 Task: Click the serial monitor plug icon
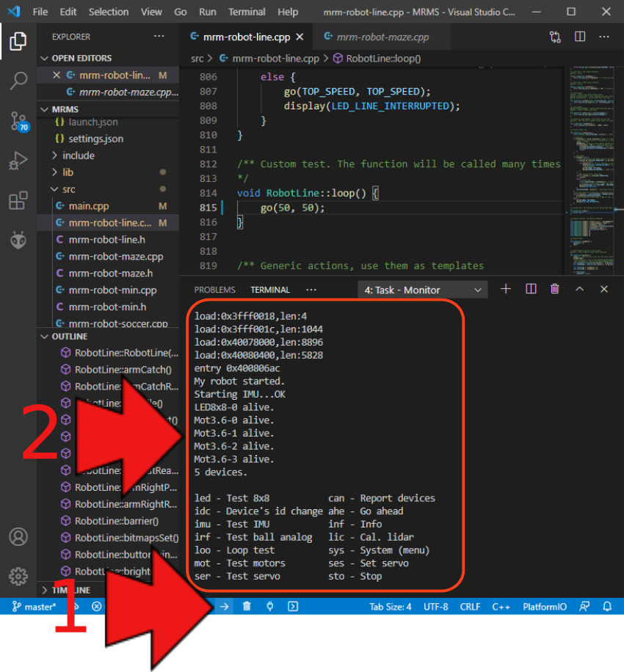[269, 607]
